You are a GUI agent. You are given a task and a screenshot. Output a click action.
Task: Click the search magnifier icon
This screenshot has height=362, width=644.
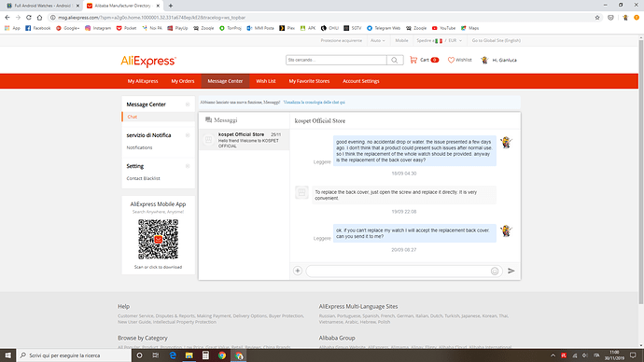(395, 60)
